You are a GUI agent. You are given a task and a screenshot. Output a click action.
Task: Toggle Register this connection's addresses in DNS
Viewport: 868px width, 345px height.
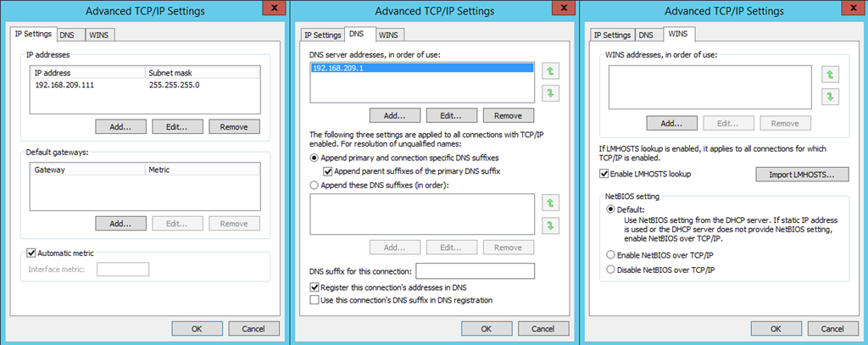tap(314, 287)
